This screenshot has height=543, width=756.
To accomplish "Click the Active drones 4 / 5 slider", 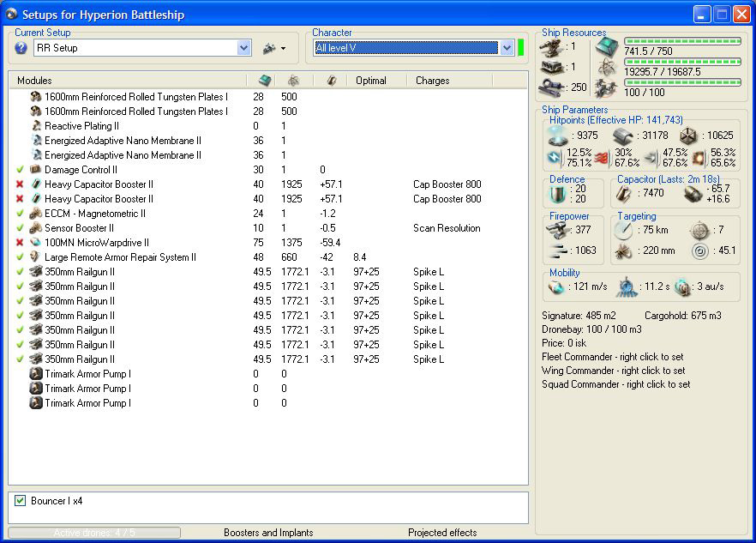I will tap(94, 533).
